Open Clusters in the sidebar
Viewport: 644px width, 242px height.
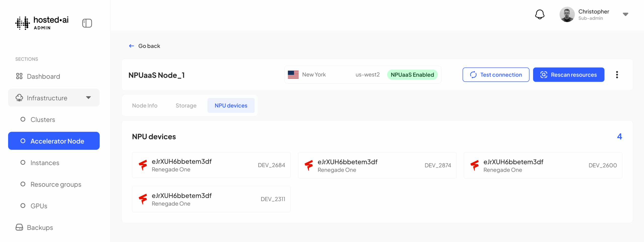click(43, 119)
